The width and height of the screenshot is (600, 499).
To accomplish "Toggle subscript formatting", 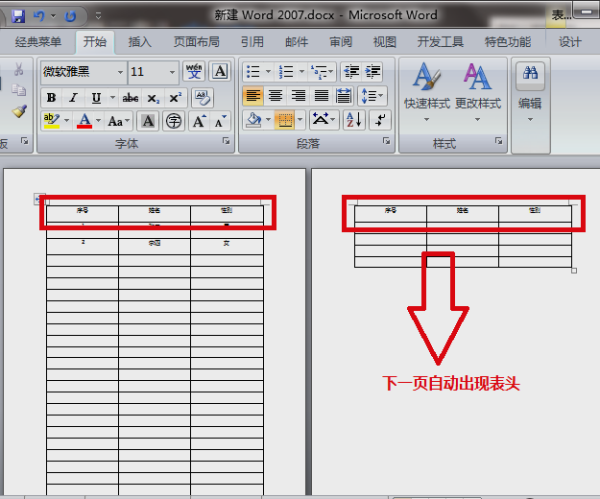I will [153, 98].
